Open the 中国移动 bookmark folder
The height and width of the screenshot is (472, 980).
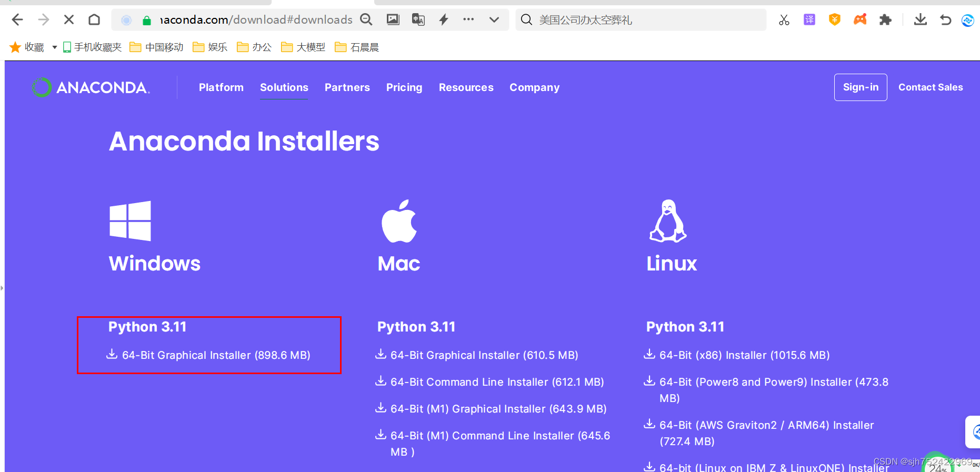click(x=156, y=47)
